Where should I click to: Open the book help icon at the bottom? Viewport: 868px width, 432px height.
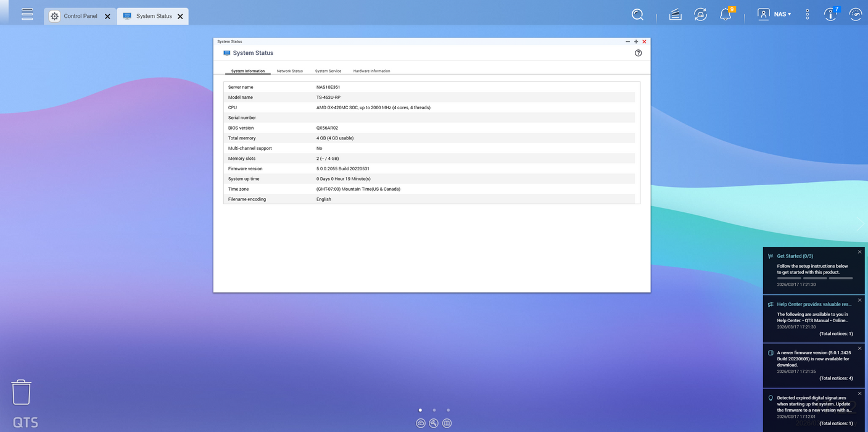click(447, 423)
